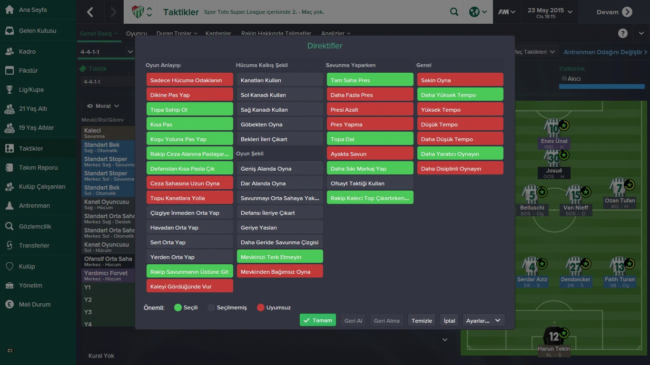Expand the chevron below the player list
The width and height of the screenshot is (650, 365).
[444, 340]
